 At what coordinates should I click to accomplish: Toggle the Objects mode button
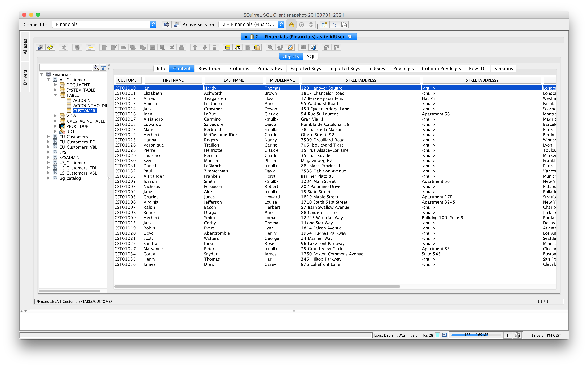[291, 56]
